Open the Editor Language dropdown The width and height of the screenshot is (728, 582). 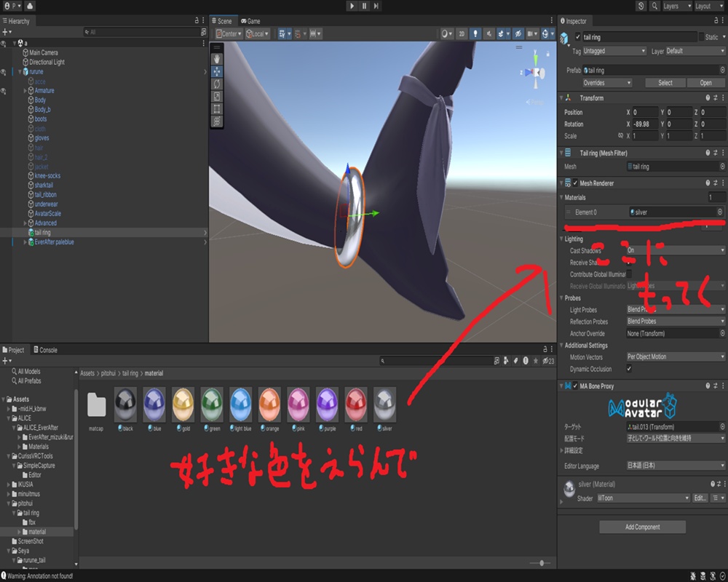pos(676,466)
